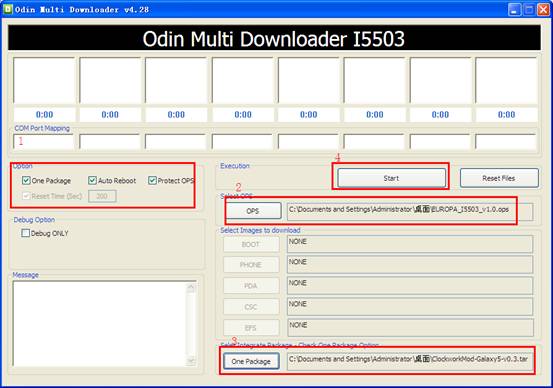Click the first COM Port Mapping box
Screen dimensions: 553x388
44,142
